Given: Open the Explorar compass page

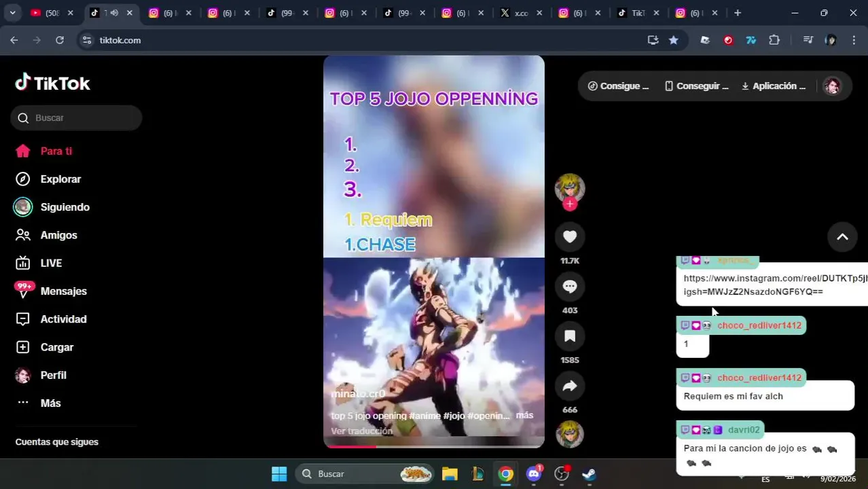Looking at the screenshot, I should click(49, 179).
